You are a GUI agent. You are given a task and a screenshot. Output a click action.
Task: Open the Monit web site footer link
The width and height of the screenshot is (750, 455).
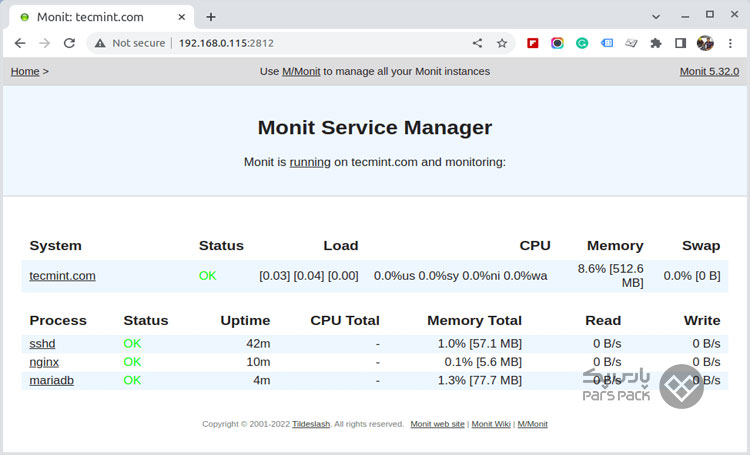pyautogui.click(x=437, y=424)
